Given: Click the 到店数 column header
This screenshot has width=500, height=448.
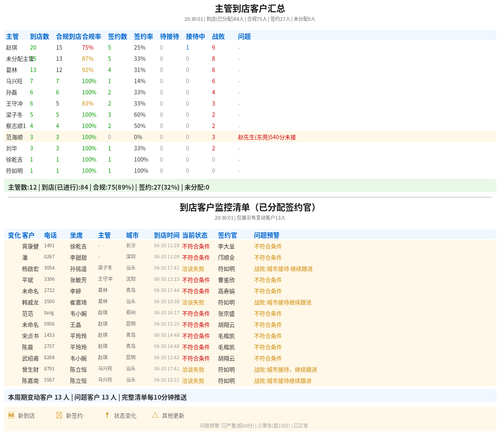Looking at the screenshot, I should point(39,36).
